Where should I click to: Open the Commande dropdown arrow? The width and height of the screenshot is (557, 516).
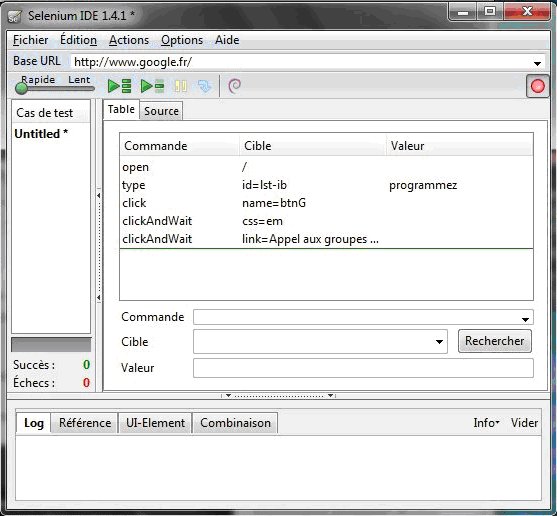525,319
